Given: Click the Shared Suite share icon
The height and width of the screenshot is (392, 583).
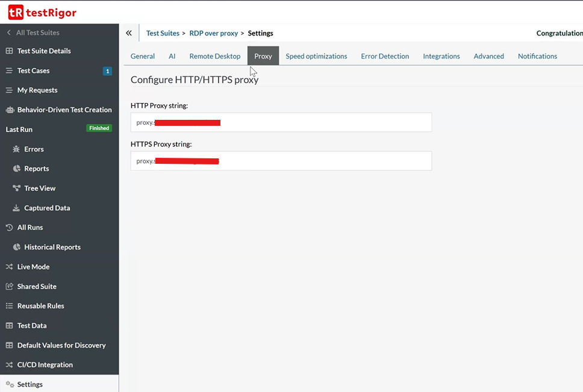Looking at the screenshot, I should tap(9, 287).
